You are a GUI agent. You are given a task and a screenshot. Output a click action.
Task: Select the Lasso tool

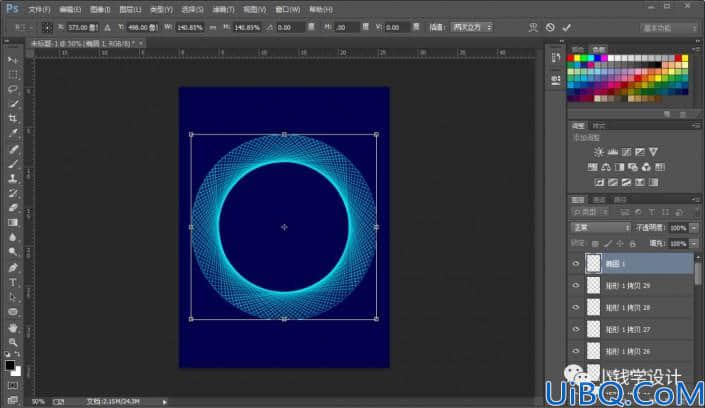coord(13,89)
